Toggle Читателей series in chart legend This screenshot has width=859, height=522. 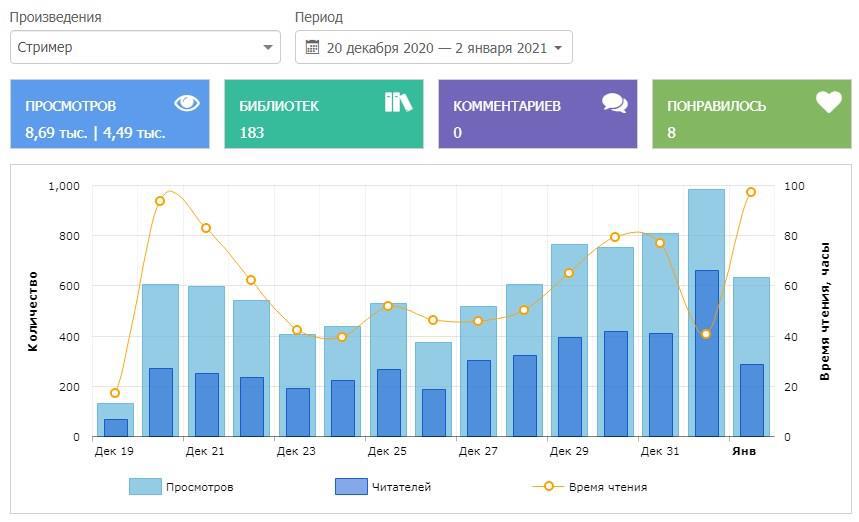point(401,487)
